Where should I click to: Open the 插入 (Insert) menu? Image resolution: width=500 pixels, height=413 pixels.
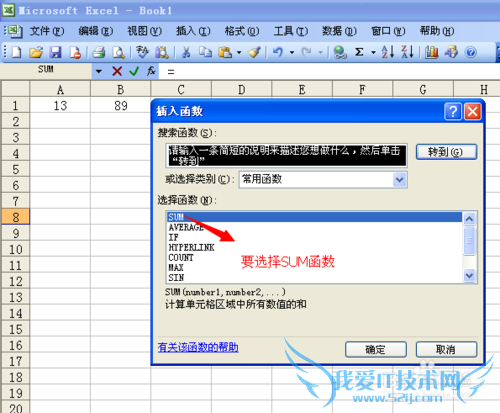(193, 31)
